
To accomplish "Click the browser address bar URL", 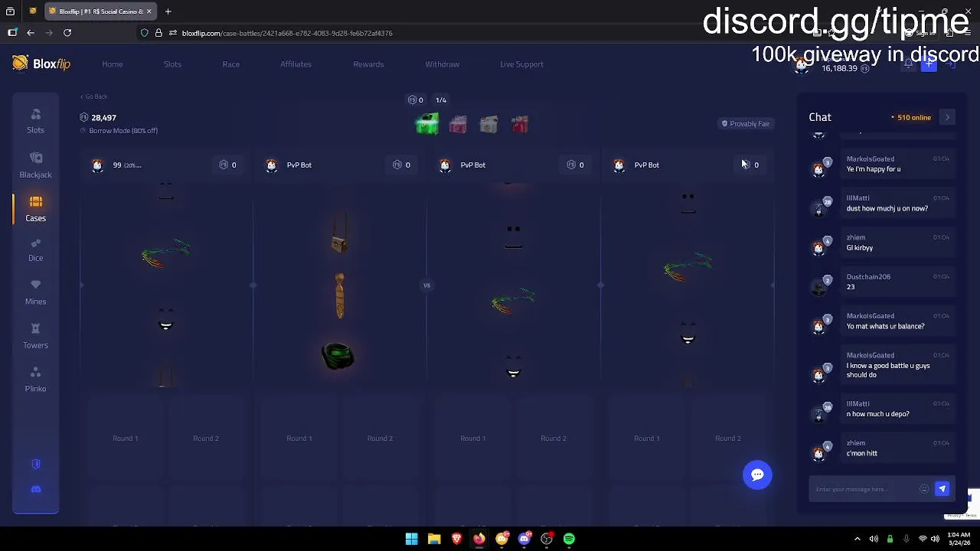I will tap(287, 33).
